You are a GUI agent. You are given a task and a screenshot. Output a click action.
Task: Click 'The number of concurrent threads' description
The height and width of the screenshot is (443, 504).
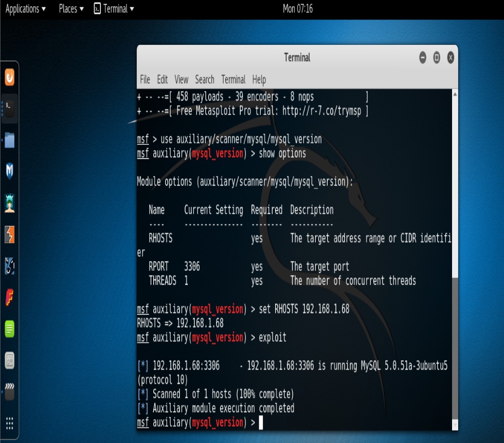point(353,281)
